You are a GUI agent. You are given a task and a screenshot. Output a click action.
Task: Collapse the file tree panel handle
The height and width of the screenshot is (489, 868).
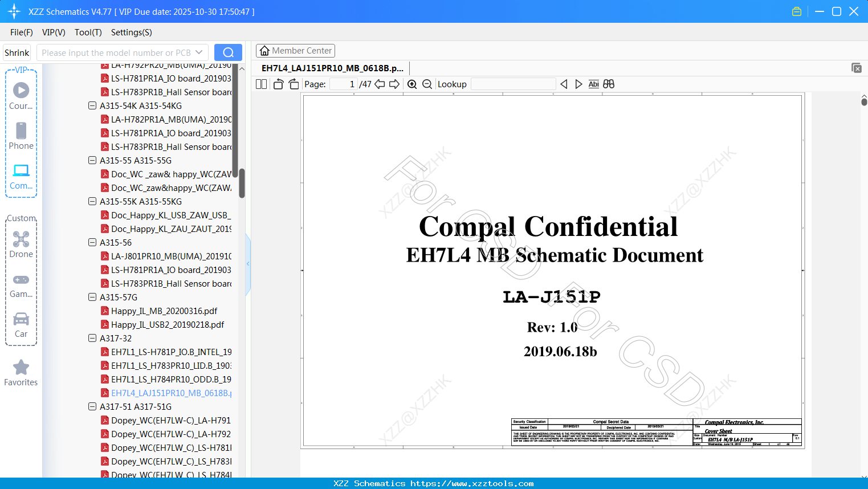(248, 264)
